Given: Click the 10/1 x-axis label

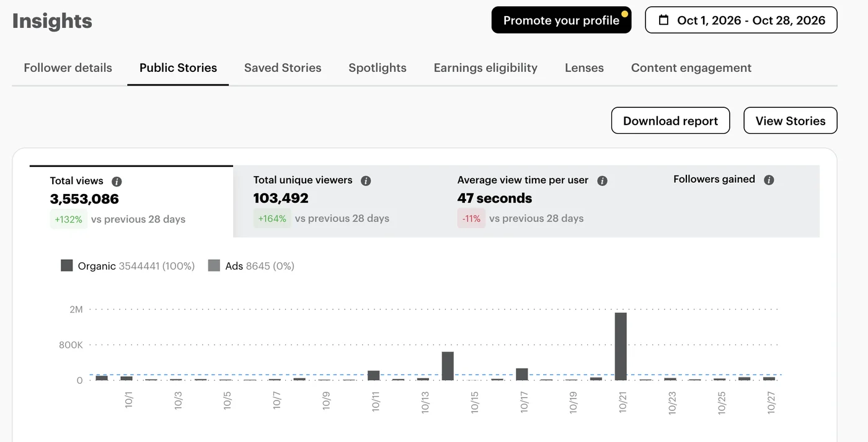Looking at the screenshot, I should pos(129,400).
